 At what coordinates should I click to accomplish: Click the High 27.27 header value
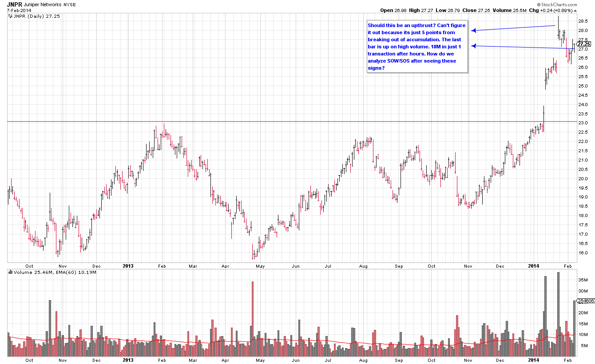(422, 11)
